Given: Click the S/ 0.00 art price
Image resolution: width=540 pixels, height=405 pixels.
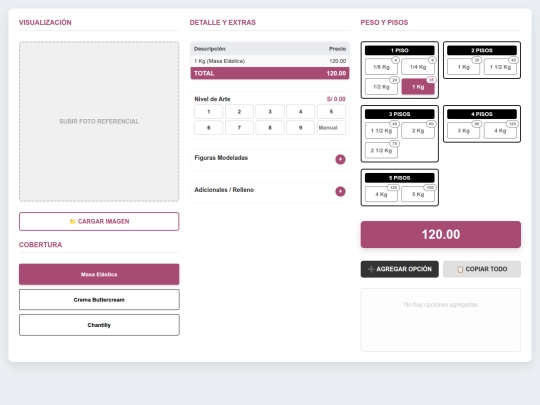Looking at the screenshot, I should click(336, 99).
